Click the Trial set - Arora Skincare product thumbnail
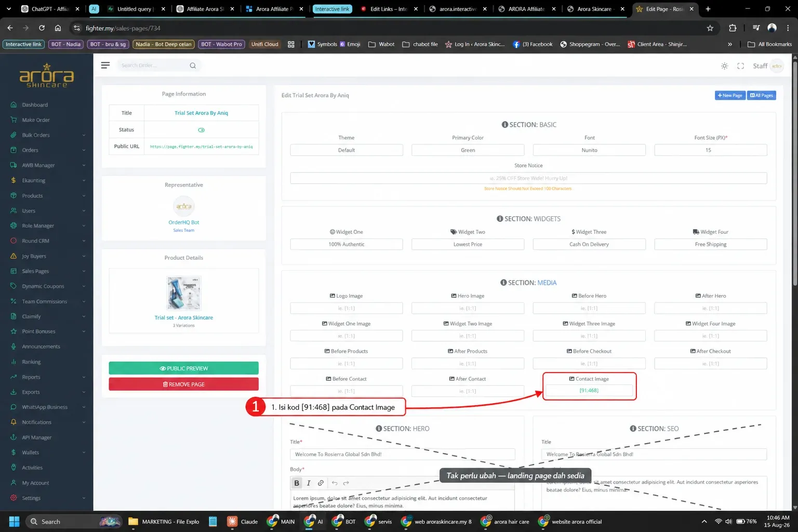 click(x=184, y=293)
